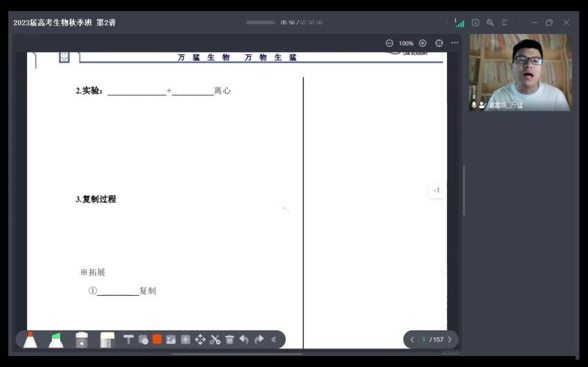The height and width of the screenshot is (367, 588).
Task: Go to next slide page
Action: coord(450,339)
